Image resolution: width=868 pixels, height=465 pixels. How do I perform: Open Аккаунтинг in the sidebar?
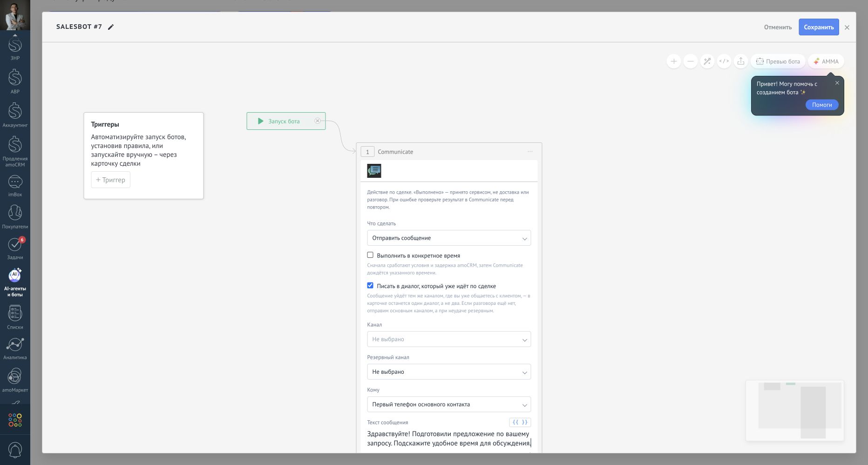coord(15,115)
